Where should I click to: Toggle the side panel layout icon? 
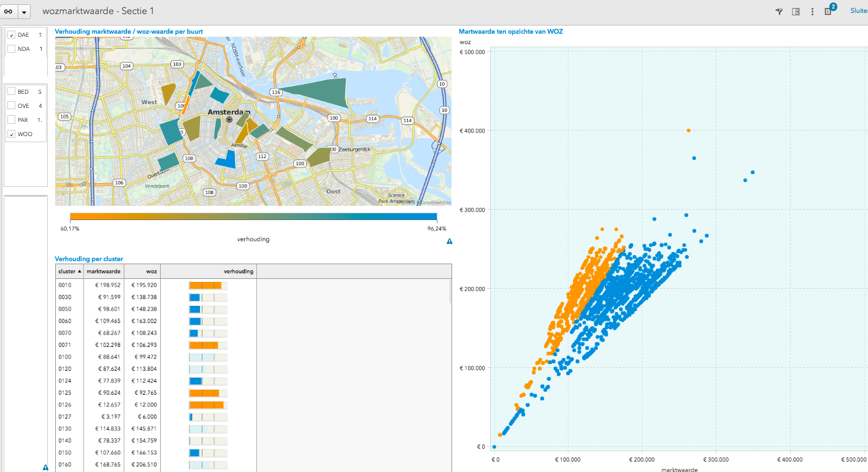796,12
